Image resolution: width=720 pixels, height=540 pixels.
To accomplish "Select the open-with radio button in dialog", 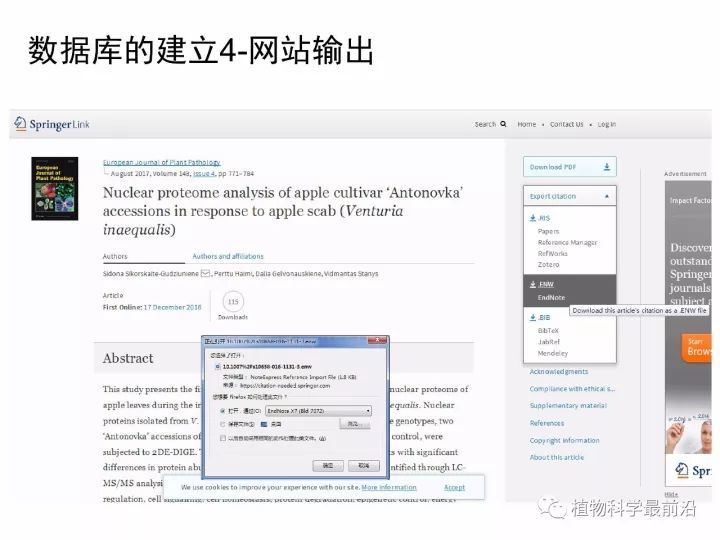I will pos(222,410).
